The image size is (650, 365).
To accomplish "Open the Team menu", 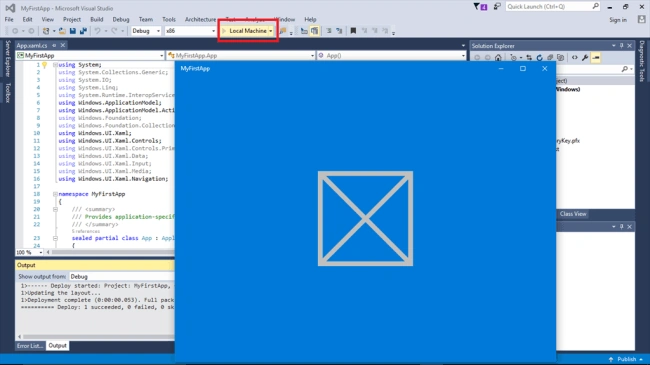I will point(146,19).
